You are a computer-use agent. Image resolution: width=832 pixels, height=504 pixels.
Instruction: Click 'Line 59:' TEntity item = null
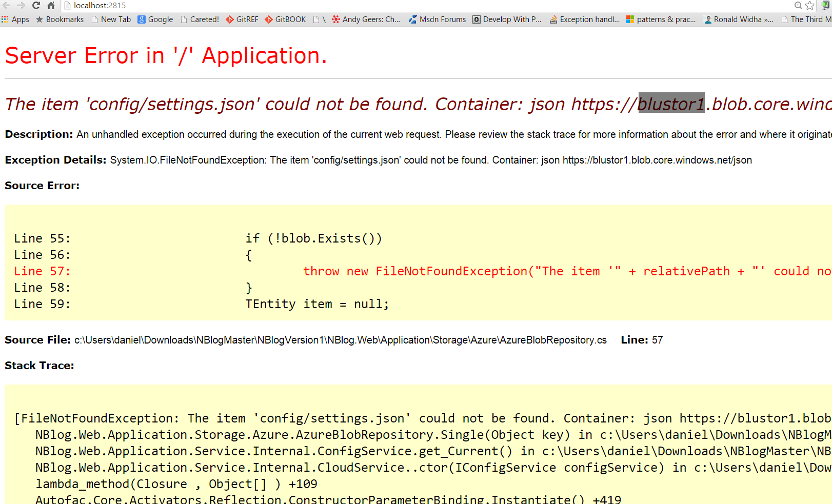click(202, 304)
